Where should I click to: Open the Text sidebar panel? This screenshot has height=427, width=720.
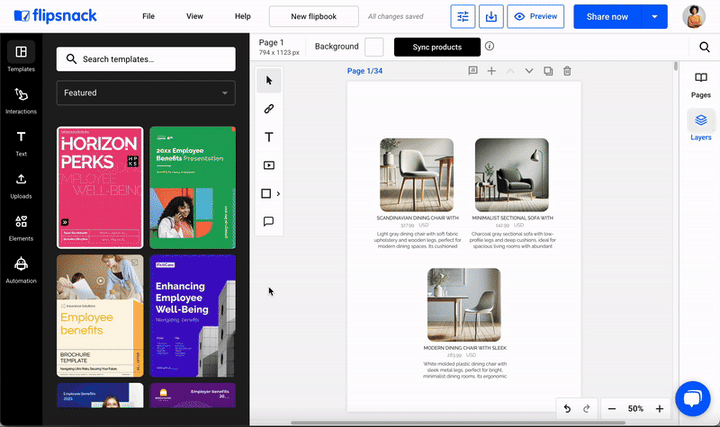click(21, 143)
